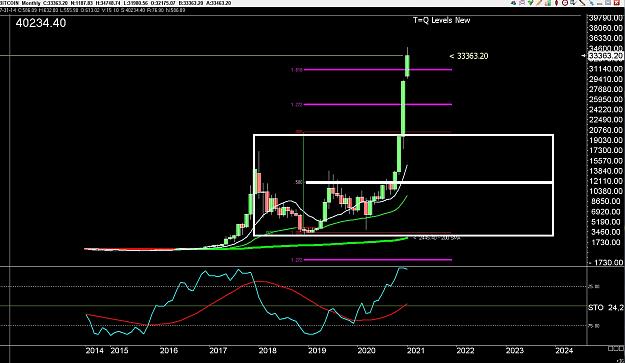This screenshot has height=363, width=625.
Task: Maximize the chart window
Action: click(608, 3)
